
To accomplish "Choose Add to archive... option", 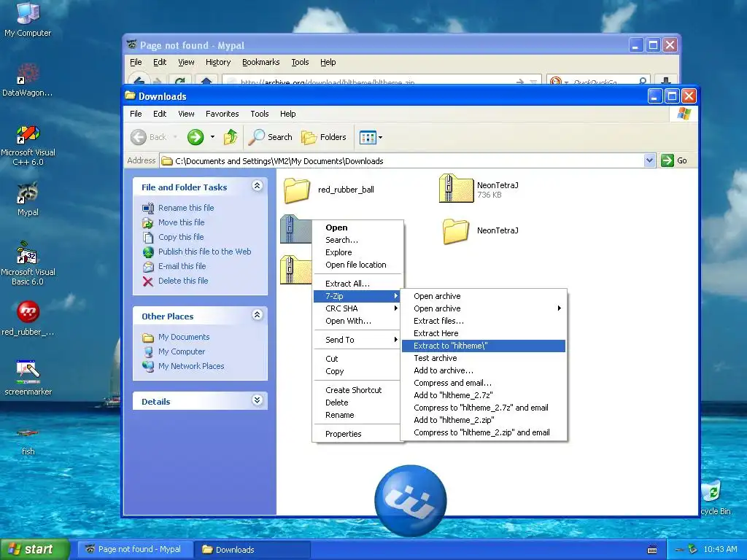I will [x=484, y=370].
